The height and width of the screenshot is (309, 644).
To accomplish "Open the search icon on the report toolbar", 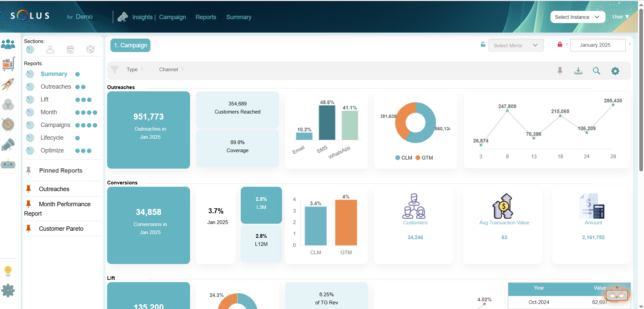I will 597,71.
